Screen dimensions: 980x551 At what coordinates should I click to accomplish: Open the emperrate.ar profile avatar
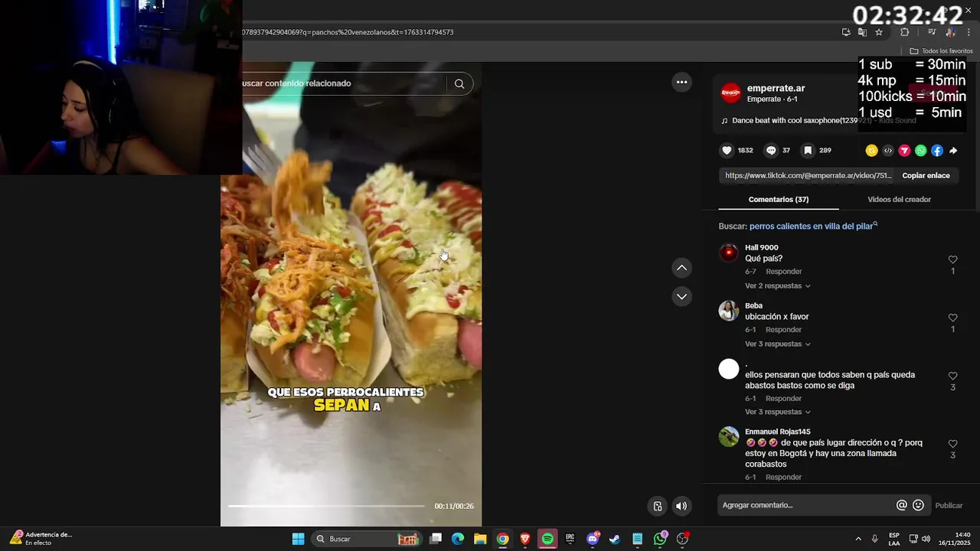[731, 93]
